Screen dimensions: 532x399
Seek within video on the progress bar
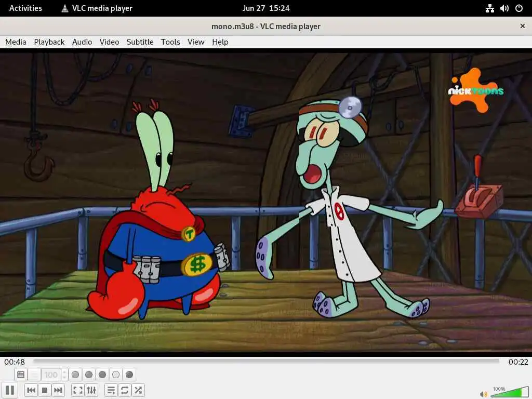tap(267, 362)
